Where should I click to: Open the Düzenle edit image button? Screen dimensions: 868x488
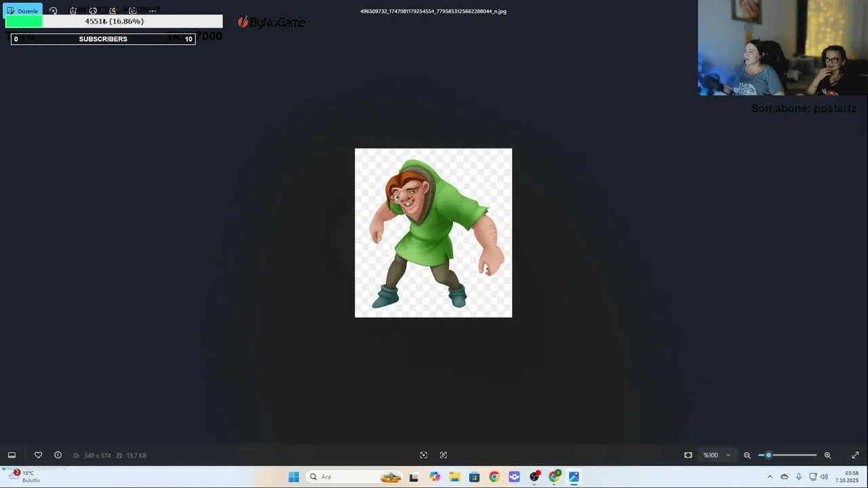[22, 11]
